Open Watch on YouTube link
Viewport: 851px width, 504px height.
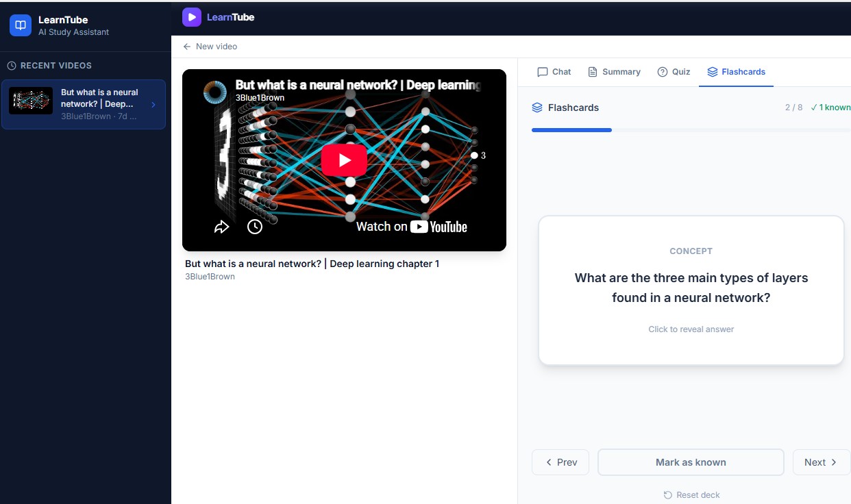[412, 227]
